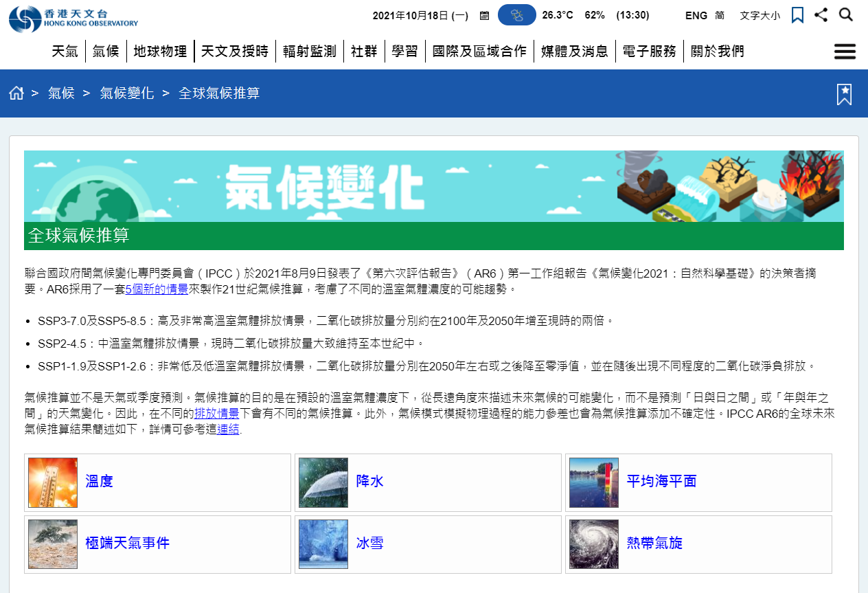Open the 電子服務 menu

(x=649, y=52)
